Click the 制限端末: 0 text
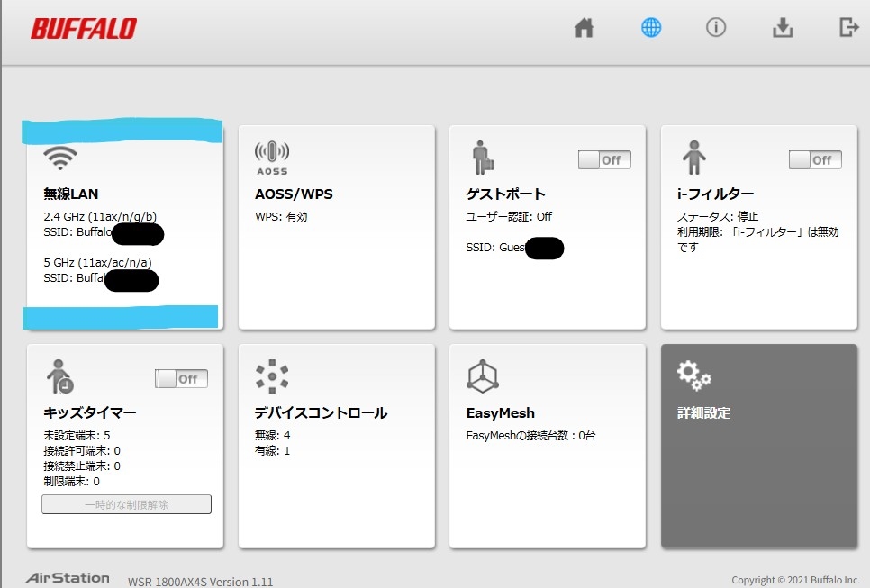This screenshot has height=588, width=870. click(x=71, y=482)
